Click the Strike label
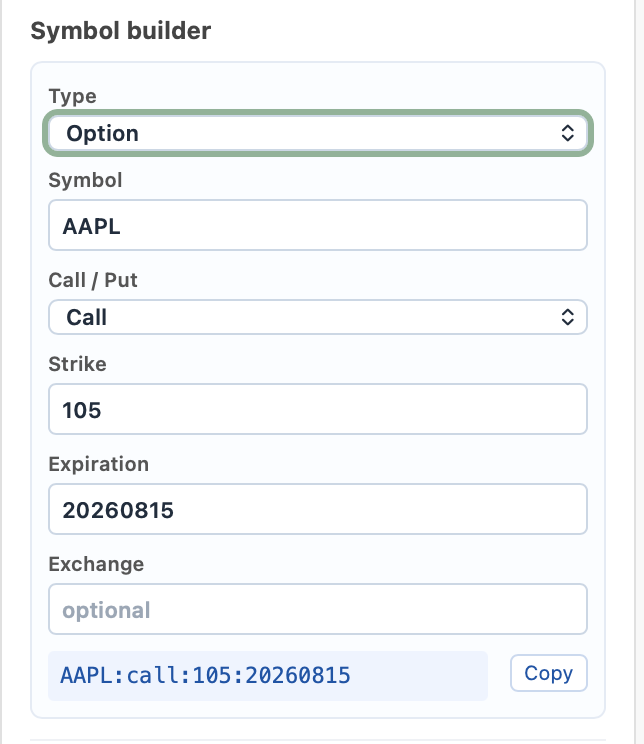 pos(77,364)
